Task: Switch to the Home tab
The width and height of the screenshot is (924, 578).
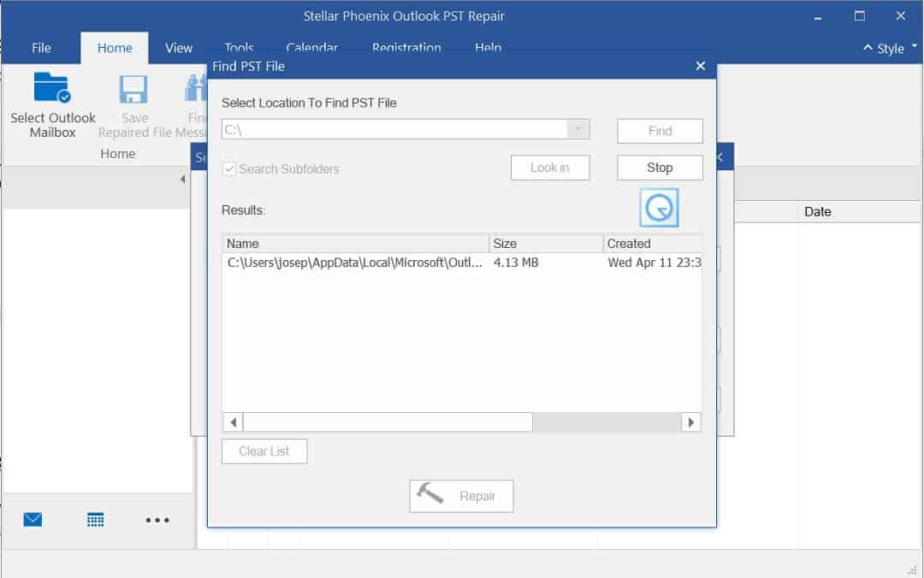Action: (x=115, y=48)
